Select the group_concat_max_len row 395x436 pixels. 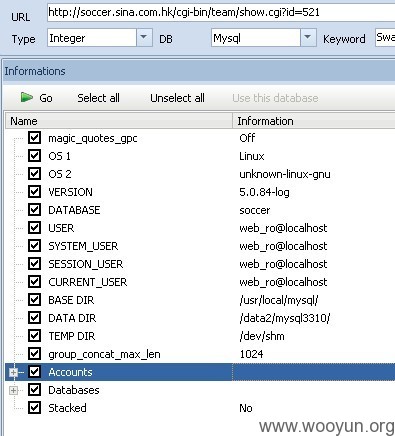pyautogui.click(x=200, y=354)
